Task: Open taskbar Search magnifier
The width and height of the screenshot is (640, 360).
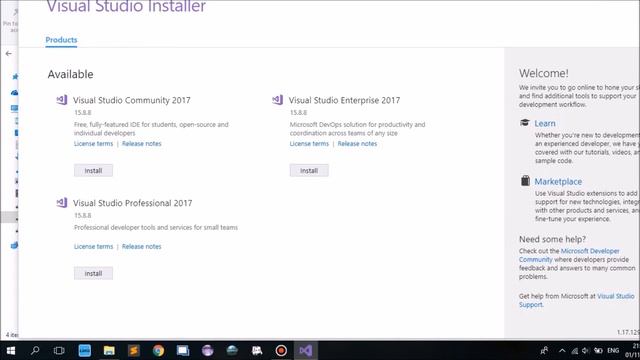Action: pos(35,351)
